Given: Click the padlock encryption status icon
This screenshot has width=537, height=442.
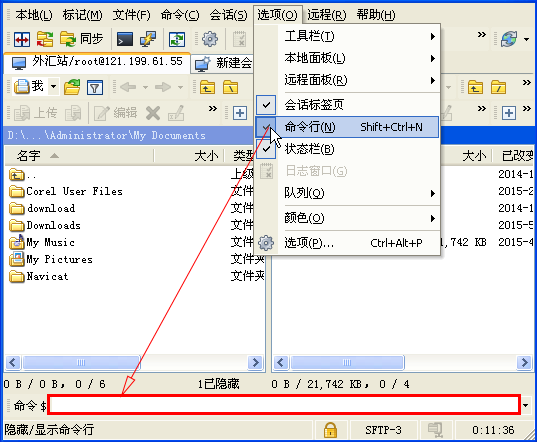Looking at the screenshot, I should point(330,430).
